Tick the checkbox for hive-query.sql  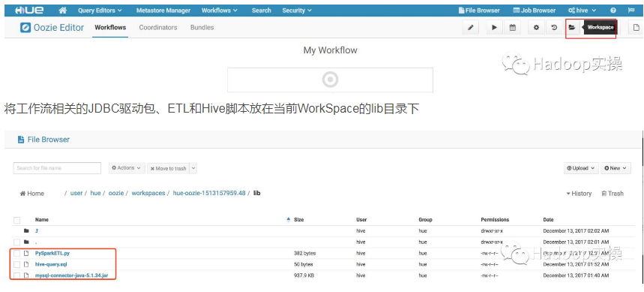point(16,264)
